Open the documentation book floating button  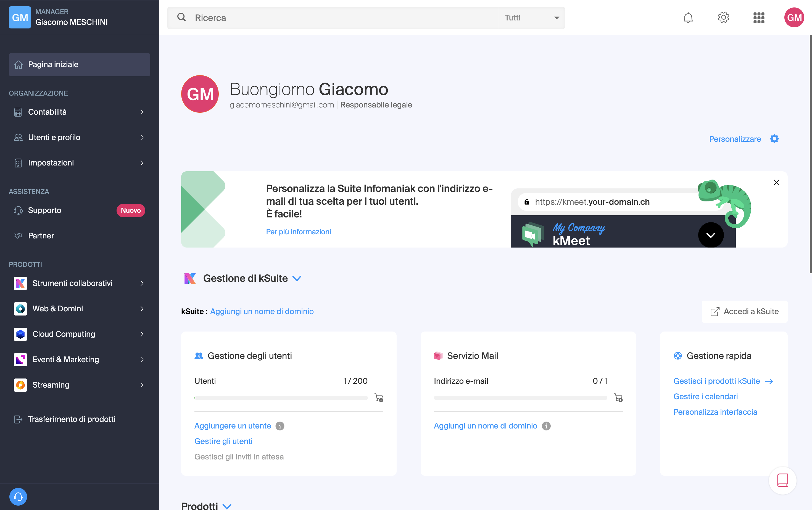point(782,480)
